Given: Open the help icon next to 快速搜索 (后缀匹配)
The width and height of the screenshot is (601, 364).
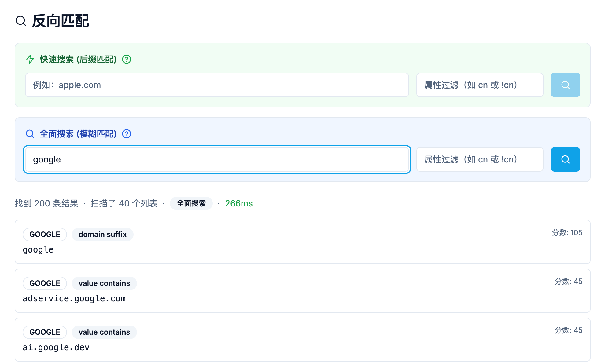Looking at the screenshot, I should coord(127,59).
